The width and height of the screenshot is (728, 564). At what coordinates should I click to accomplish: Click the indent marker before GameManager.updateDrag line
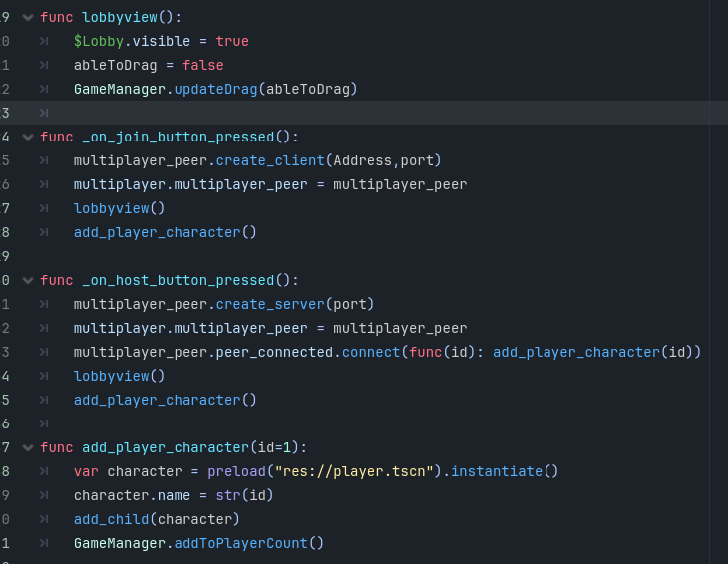44,89
